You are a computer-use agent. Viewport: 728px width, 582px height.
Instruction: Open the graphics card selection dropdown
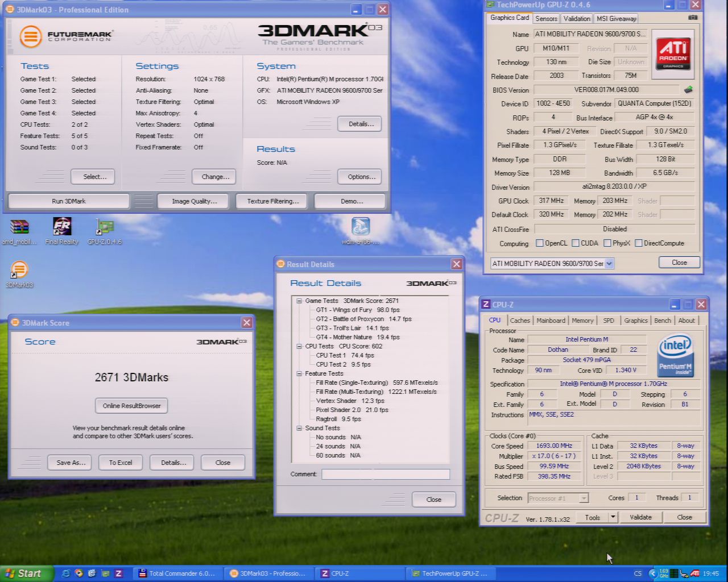point(609,263)
